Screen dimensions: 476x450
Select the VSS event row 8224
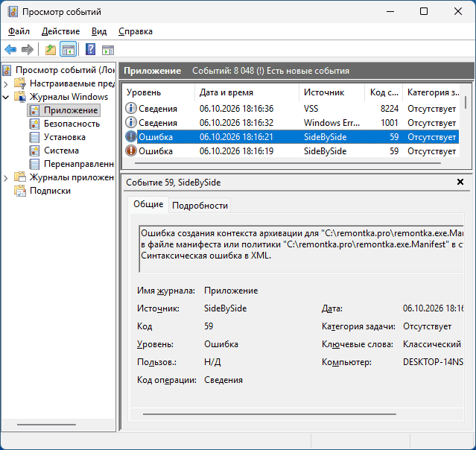coord(291,108)
